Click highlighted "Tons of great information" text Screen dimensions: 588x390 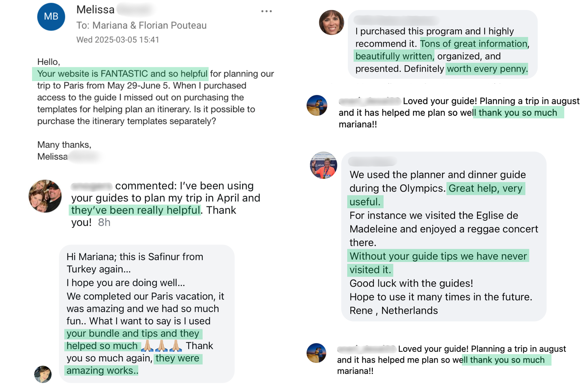tap(474, 44)
